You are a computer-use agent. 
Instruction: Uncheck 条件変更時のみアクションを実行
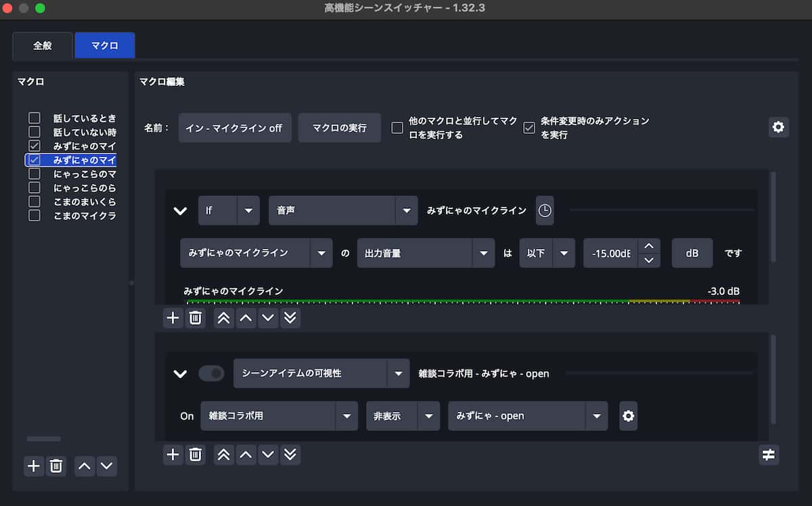click(x=528, y=128)
